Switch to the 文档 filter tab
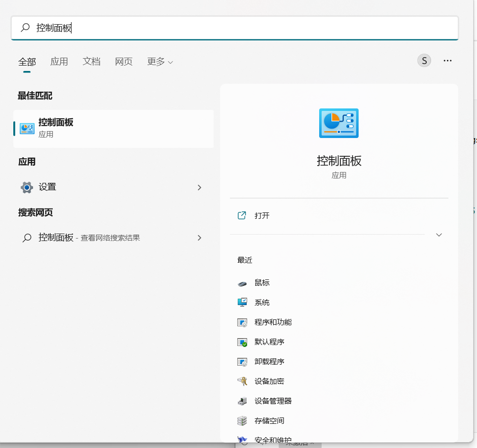This screenshot has height=448, width=477. [91, 62]
